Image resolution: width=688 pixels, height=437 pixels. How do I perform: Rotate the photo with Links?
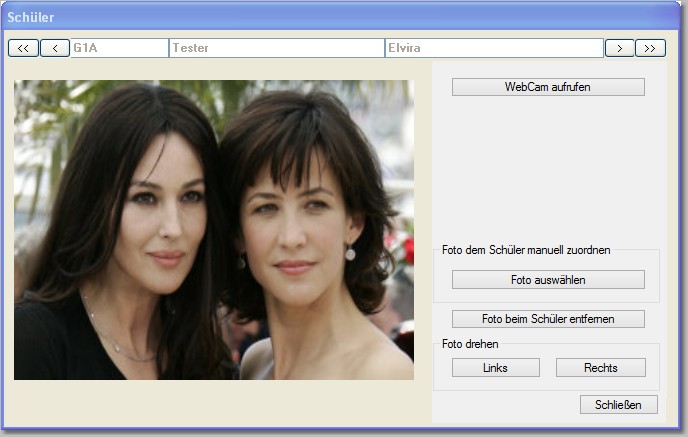[x=495, y=367]
